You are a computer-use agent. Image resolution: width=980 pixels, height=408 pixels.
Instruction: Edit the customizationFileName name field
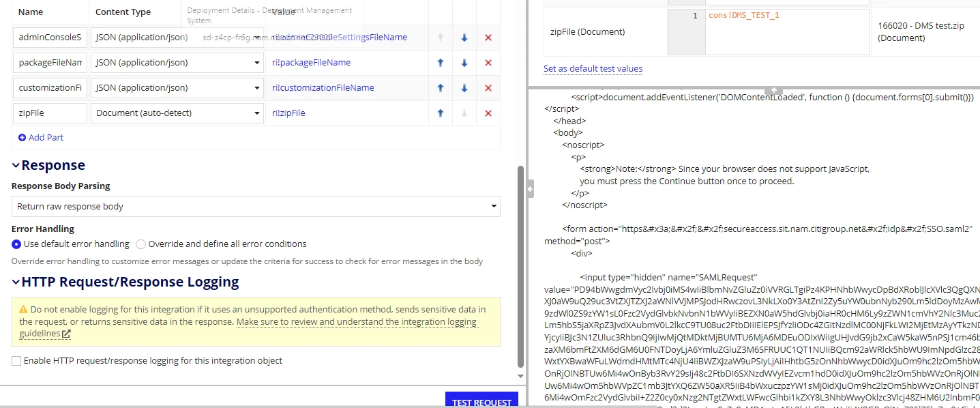point(50,88)
